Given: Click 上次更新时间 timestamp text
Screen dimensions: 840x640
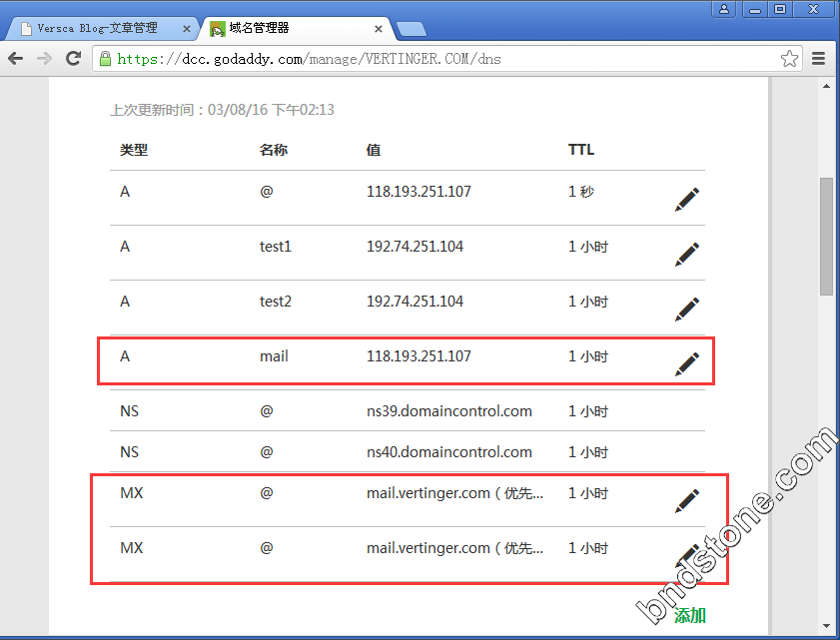Looking at the screenshot, I should tap(223, 110).
